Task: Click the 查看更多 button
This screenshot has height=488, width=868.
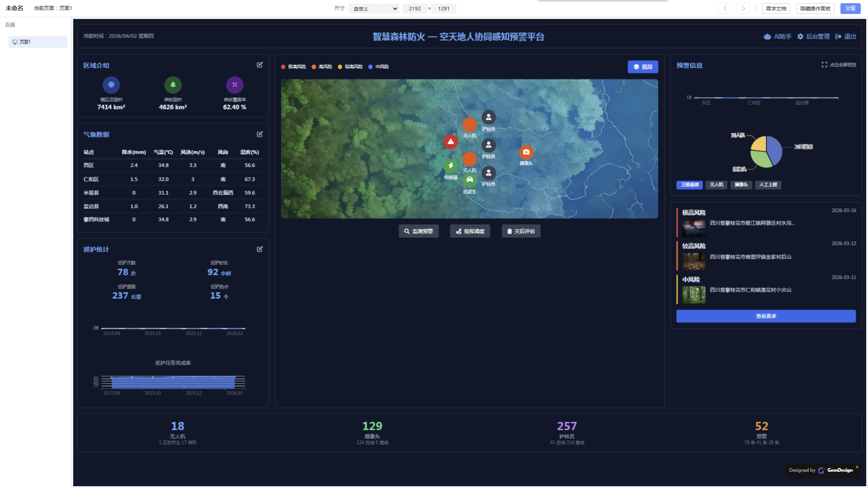Action: (765, 316)
